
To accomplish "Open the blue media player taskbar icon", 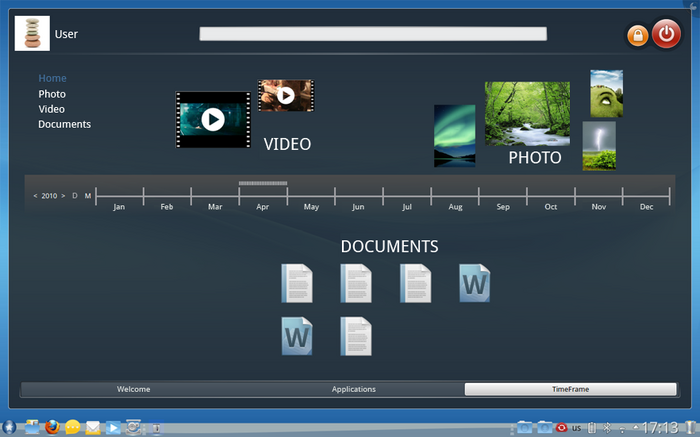I will [x=113, y=428].
